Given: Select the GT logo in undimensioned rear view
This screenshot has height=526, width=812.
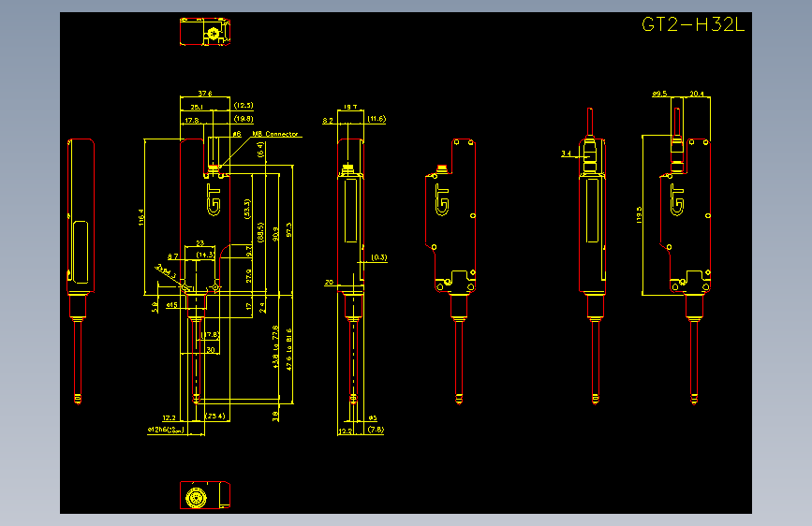Looking at the screenshot, I should coord(442,199).
